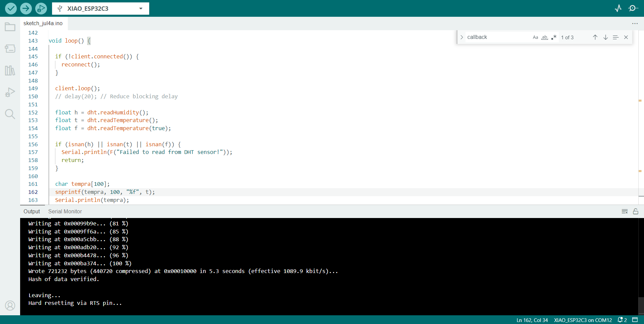Close the find widget
The image size is (644, 324).
pos(626,37)
